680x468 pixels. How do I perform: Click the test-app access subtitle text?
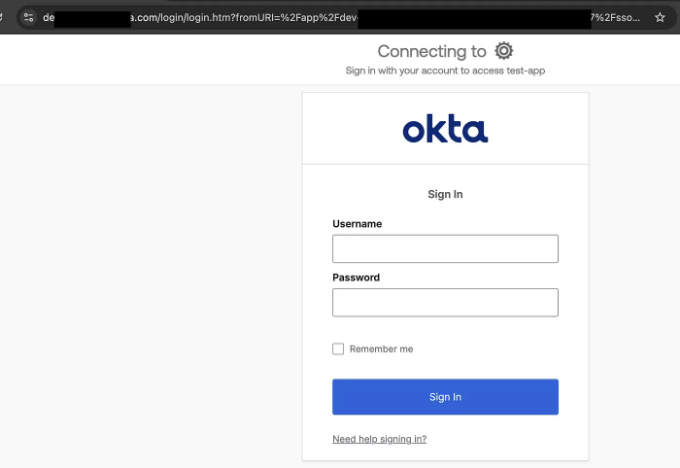(445, 70)
